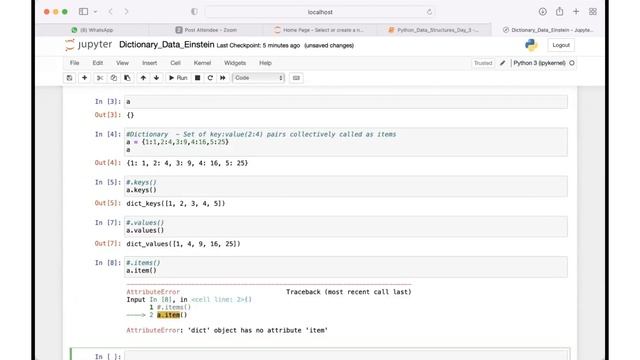Image resolution: width=640 pixels, height=360 pixels.
Task: Click into code cell In [4] dictionary definition
Action: coord(346,142)
